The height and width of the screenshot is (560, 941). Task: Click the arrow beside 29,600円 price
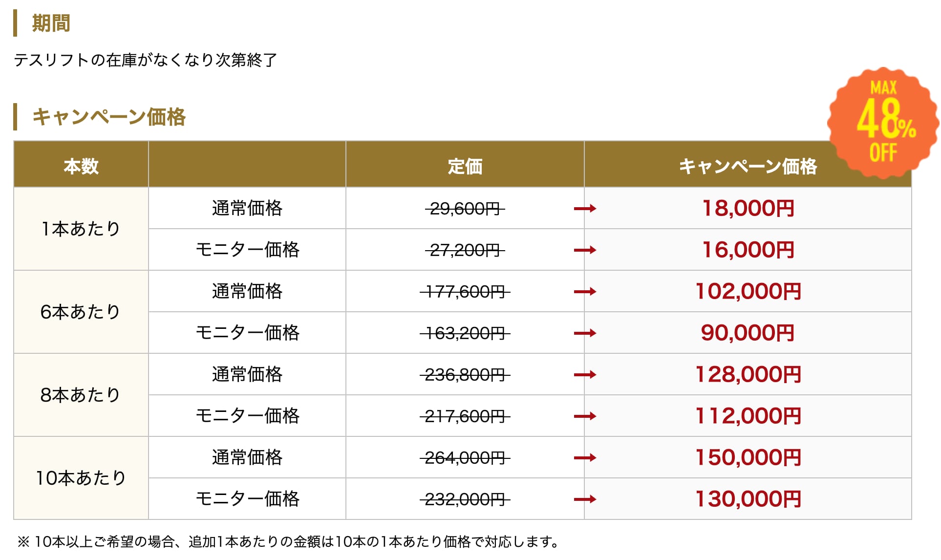click(585, 209)
